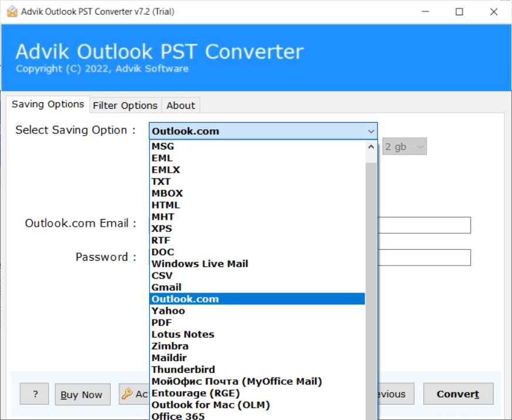This screenshot has width=512, height=420.
Task: Select EMLX format option
Action: [x=257, y=170]
